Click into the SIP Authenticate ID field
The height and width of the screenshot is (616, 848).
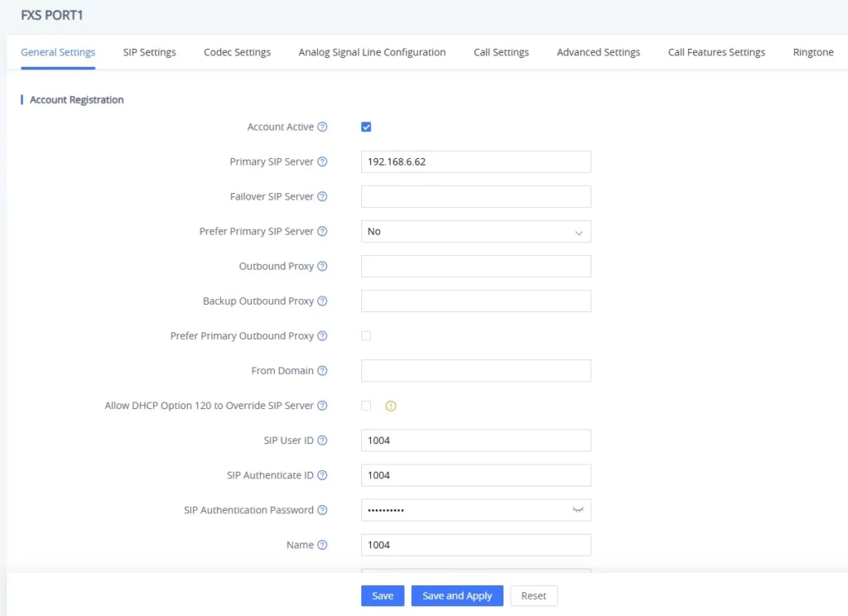[x=476, y=475]
